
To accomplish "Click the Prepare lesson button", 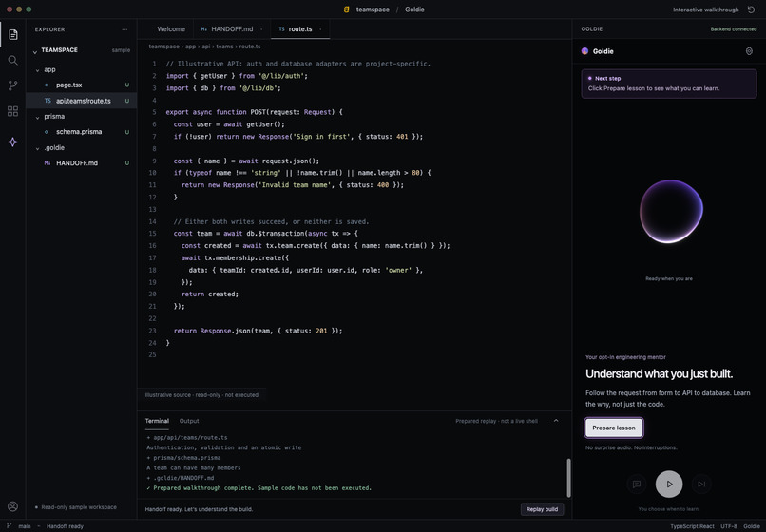I will [x=614, y=427].
